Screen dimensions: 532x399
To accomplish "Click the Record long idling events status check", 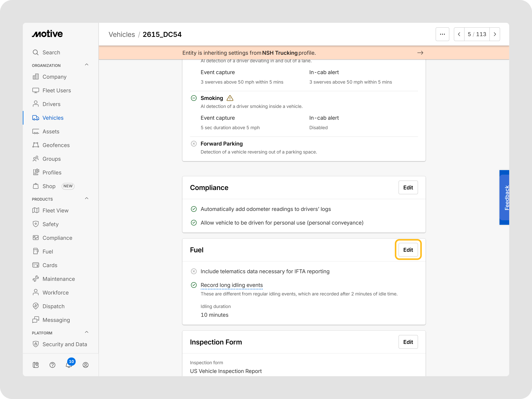I will (x=194, y=285).
